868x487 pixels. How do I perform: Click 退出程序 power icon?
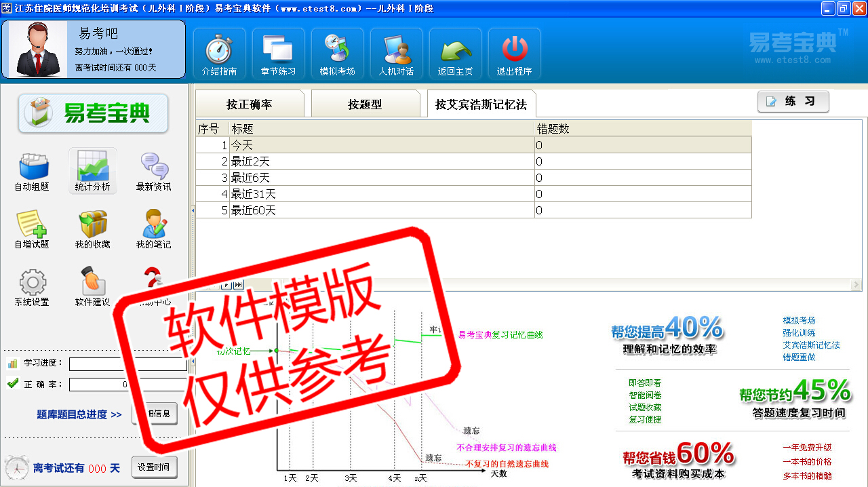(514, 54)
